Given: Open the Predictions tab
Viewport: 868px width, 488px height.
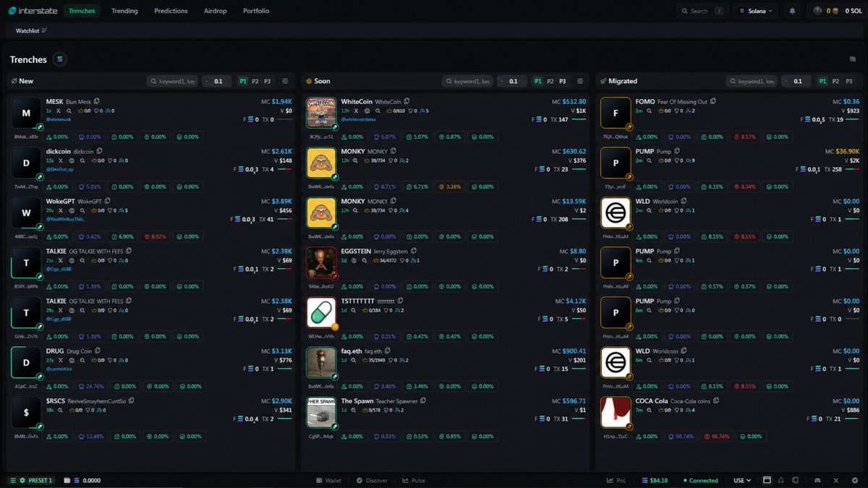Looking at the screenshot, I should point(171,11).
